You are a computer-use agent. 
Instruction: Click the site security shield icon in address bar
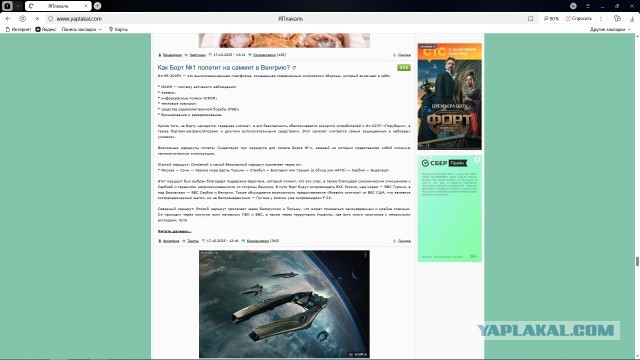(51, 19)
